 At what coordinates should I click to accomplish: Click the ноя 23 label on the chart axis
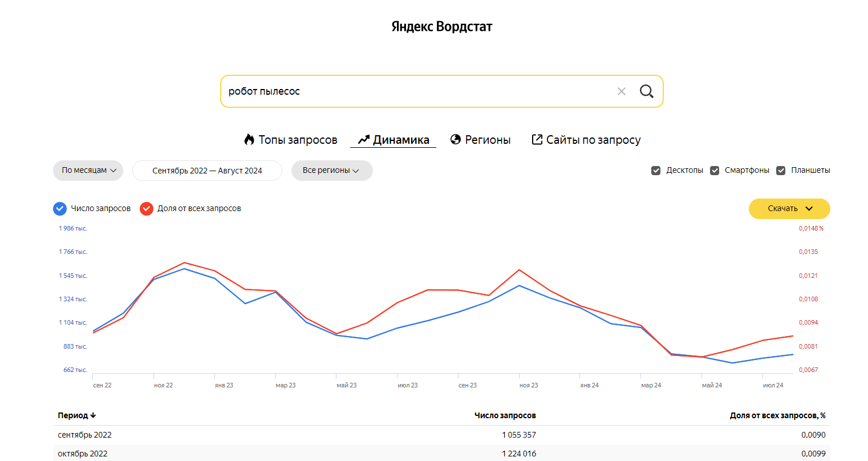pyautogui.click(x=529, y=385)
